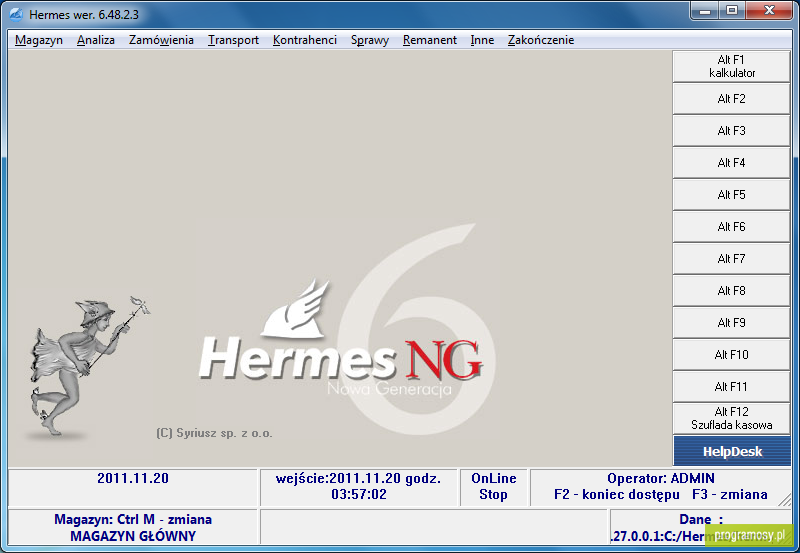Click the Alt F7 shortcut button
The height and width of the screenshot is (553, 800).
tap(731, 259)
